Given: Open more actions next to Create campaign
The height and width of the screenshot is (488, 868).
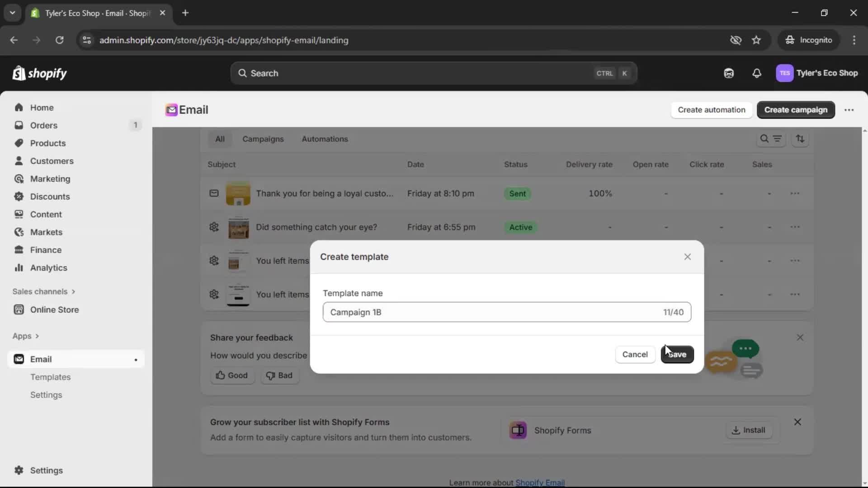Looking at the screenshot, I should (x=849, y=110).
